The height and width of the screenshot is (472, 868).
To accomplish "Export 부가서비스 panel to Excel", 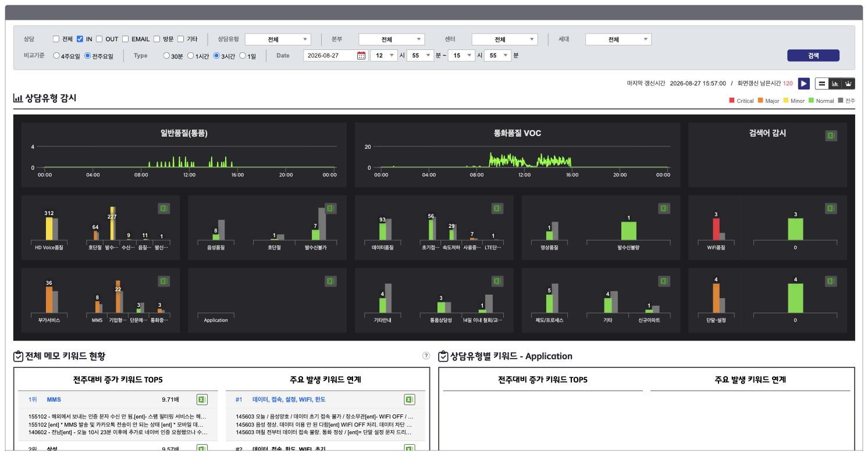I will point(163,281).
